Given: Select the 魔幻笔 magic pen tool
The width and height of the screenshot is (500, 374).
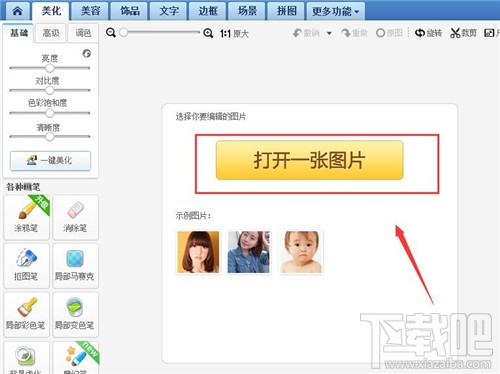Looking at the screenshot, I should [x=75, y=358].
